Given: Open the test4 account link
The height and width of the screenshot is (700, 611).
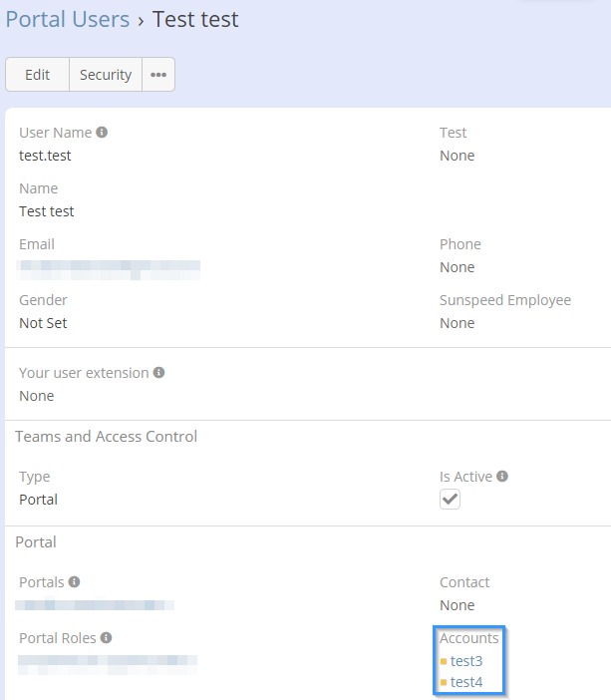Looking at the screenshot, I should [x=466, y=683].
